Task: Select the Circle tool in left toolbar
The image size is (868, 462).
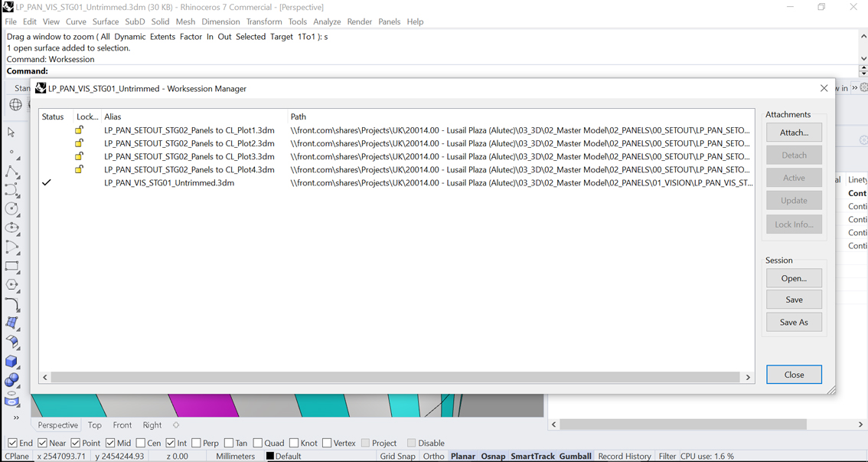Action: [12, 208]
